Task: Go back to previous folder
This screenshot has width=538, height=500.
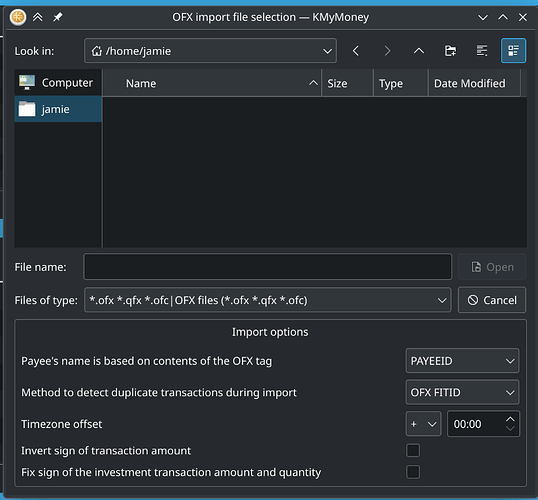Action: coord(356,51)
